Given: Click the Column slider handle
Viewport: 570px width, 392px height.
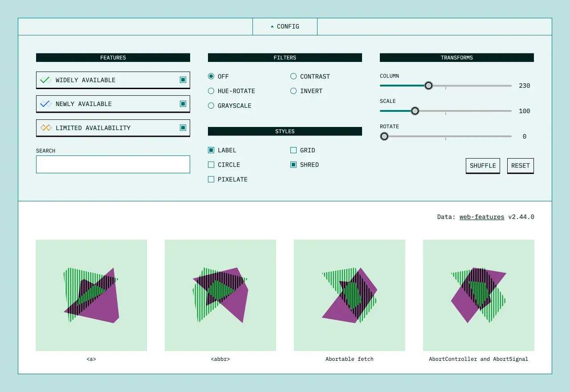Looking at the screenshot, I should (428, 86).
